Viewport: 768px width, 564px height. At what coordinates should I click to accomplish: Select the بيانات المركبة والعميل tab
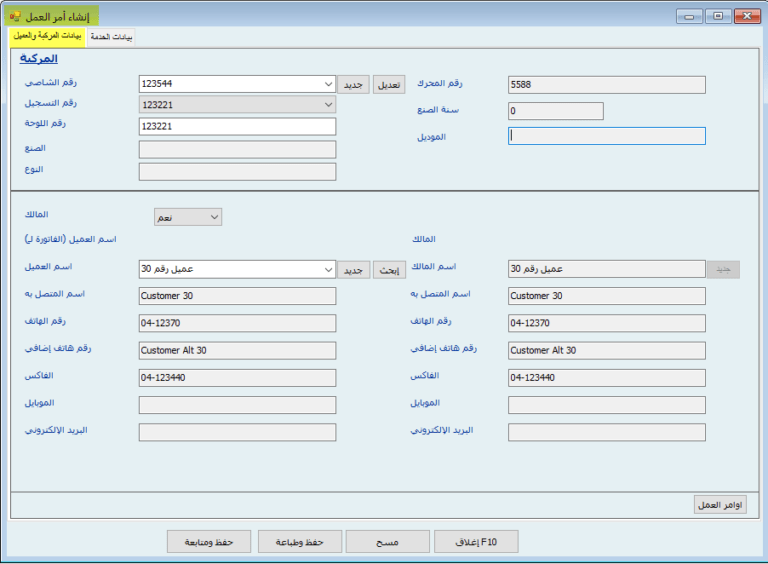[47, 36]
